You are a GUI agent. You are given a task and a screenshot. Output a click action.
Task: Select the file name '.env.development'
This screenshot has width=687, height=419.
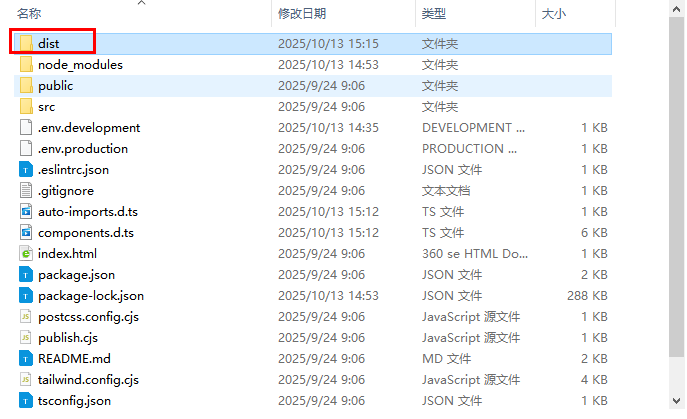89,128
